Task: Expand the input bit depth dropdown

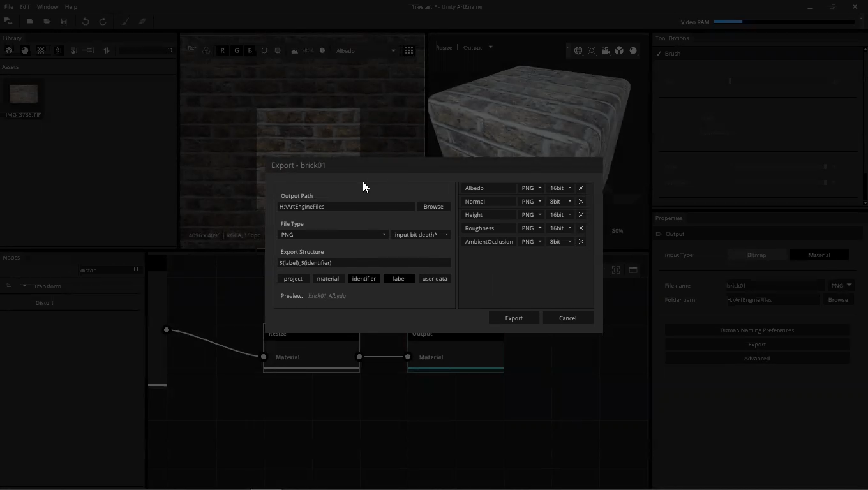Action: (421, 235)
